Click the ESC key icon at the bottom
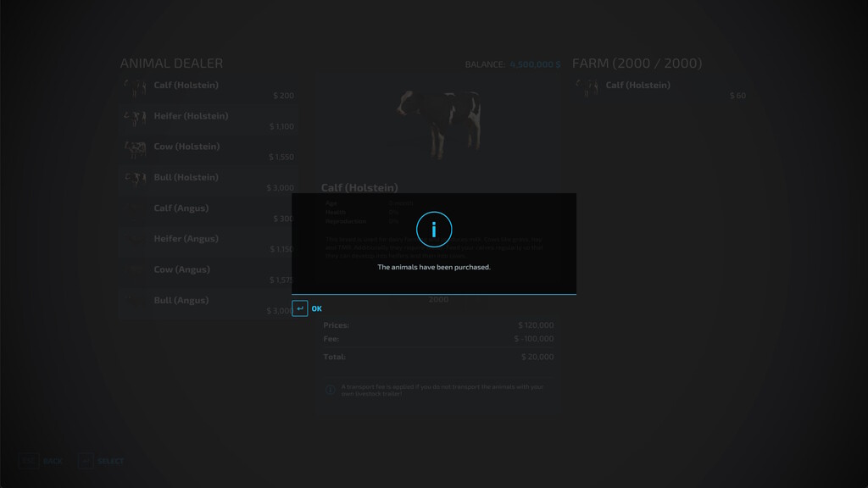868x488 pixels. tap(29, 461)
